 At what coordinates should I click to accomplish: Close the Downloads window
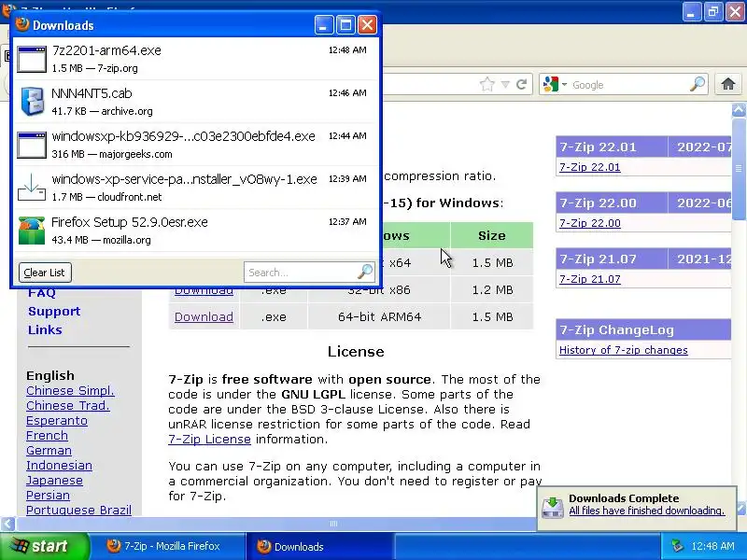pos(367,25)
